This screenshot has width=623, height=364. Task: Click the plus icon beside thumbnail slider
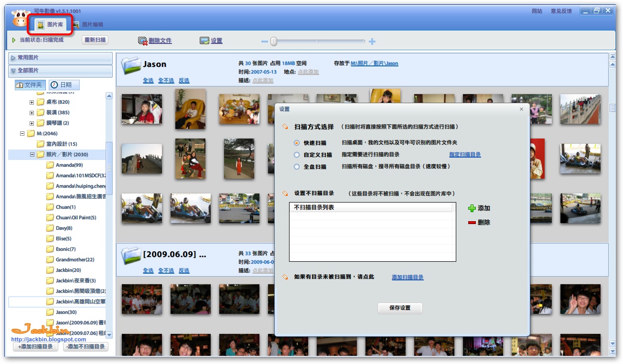point(372,42)
